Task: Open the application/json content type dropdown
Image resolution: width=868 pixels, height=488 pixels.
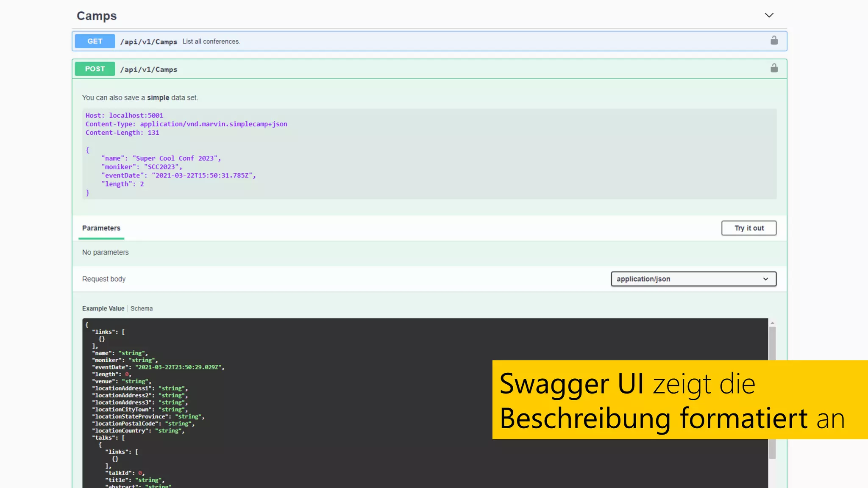Action: tap(693, 279)
